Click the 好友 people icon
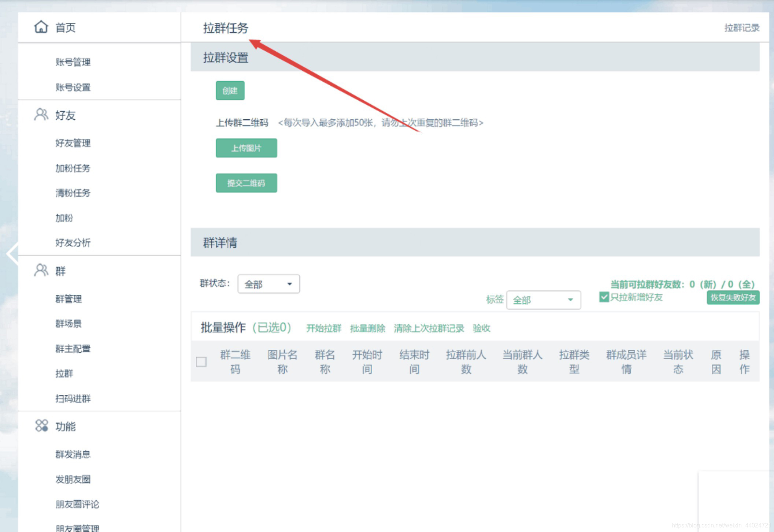The image size is (774, 532). click(41, 115)
